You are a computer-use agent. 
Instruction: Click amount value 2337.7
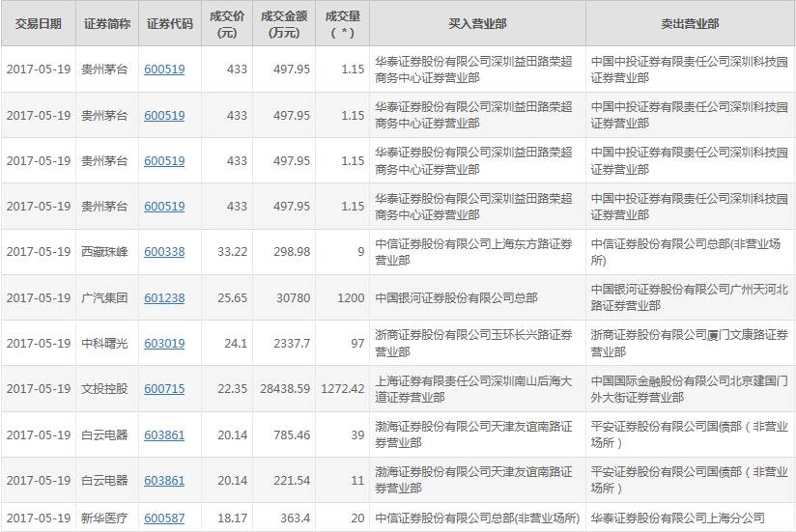292,344
